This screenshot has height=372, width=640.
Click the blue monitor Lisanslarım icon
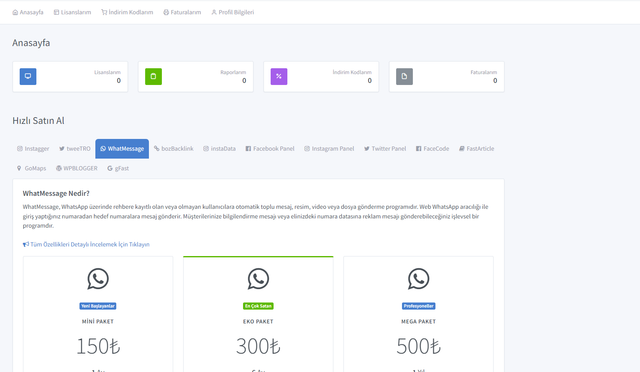coord(28,76)
